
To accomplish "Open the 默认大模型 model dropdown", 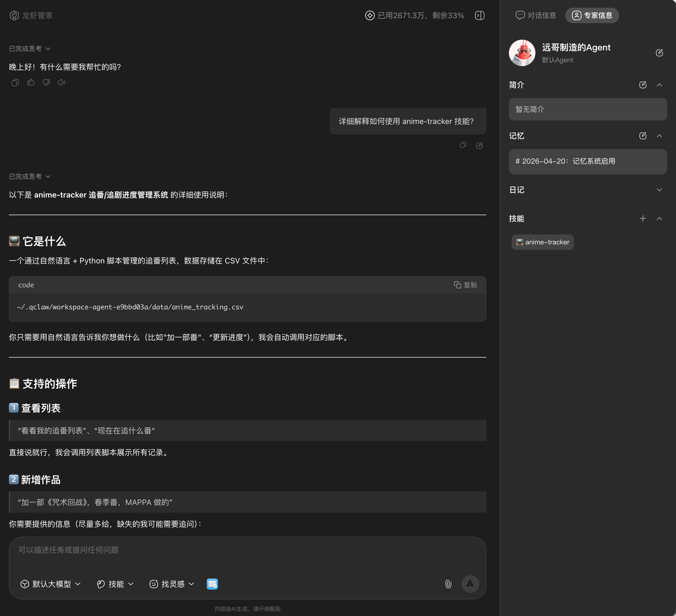I will (51, 584).
